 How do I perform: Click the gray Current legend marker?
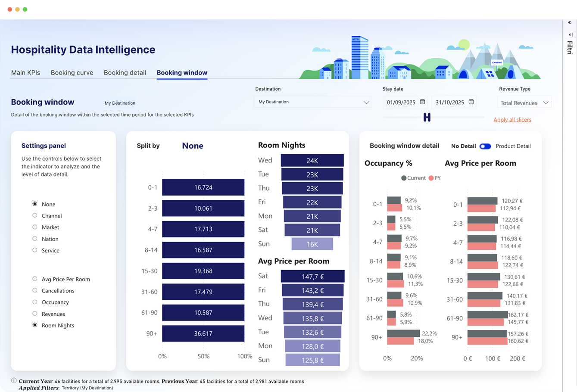(404, 178)
